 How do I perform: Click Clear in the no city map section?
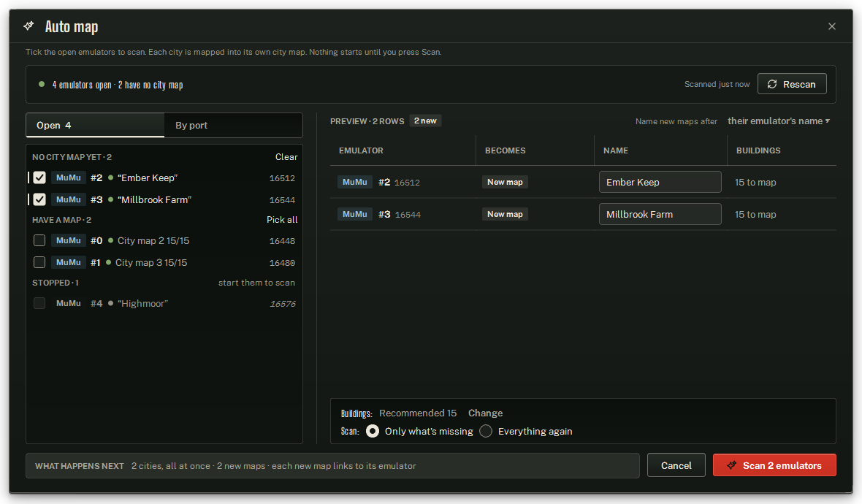(x=286, y=157)
